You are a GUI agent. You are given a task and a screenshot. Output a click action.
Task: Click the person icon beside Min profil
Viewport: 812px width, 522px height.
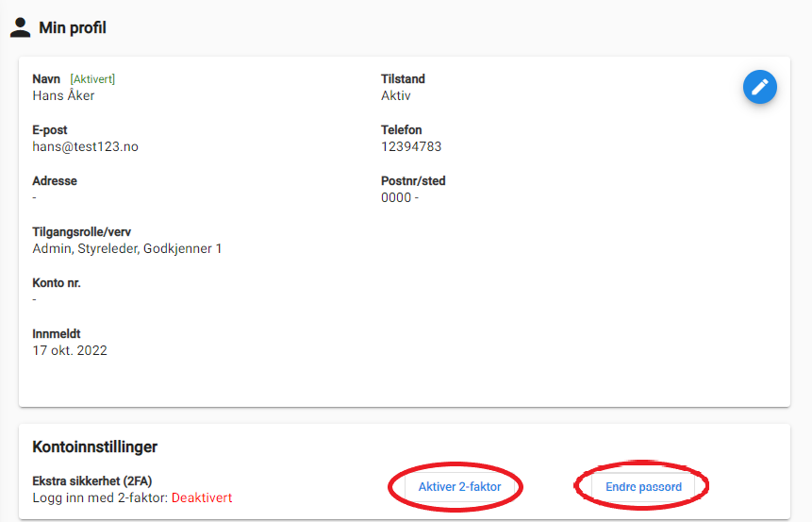[x=20, y=27]
